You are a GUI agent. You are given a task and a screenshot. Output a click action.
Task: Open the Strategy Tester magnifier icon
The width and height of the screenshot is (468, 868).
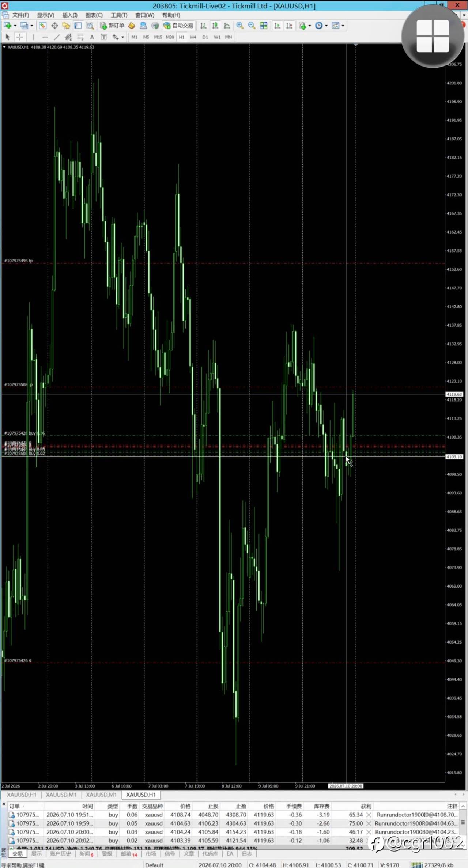(90, 25)
